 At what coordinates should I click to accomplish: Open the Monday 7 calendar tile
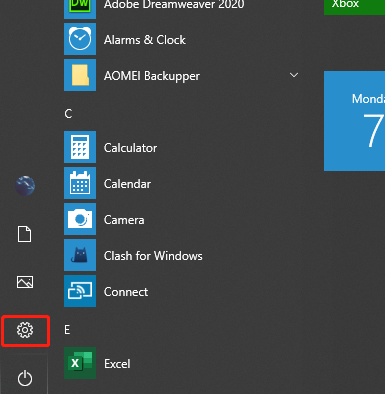354,121
